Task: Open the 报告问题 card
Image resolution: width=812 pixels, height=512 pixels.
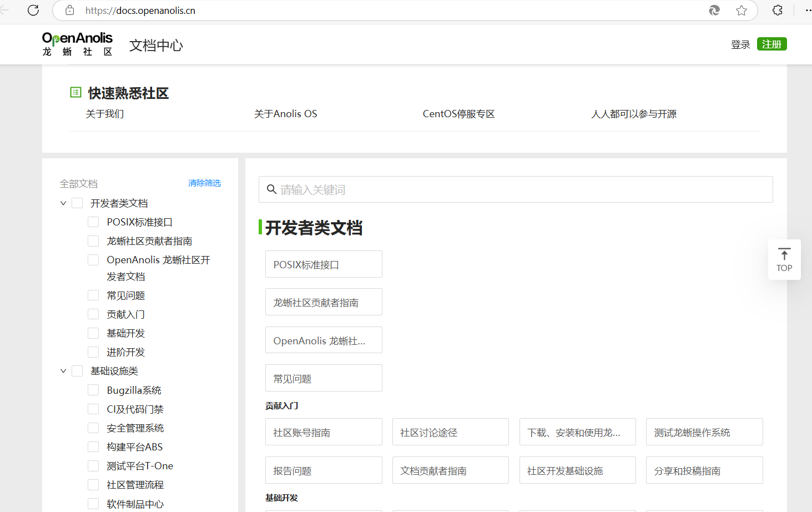Action: pos(324,470)
